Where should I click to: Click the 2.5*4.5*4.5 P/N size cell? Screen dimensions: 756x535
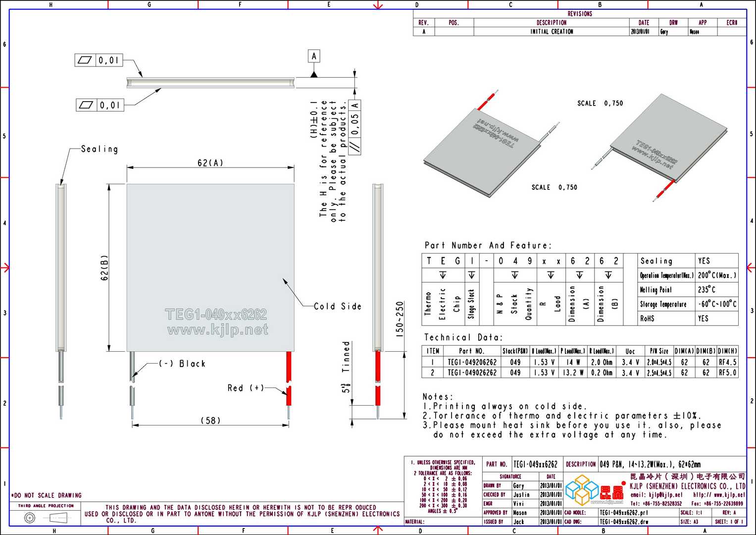659,373
